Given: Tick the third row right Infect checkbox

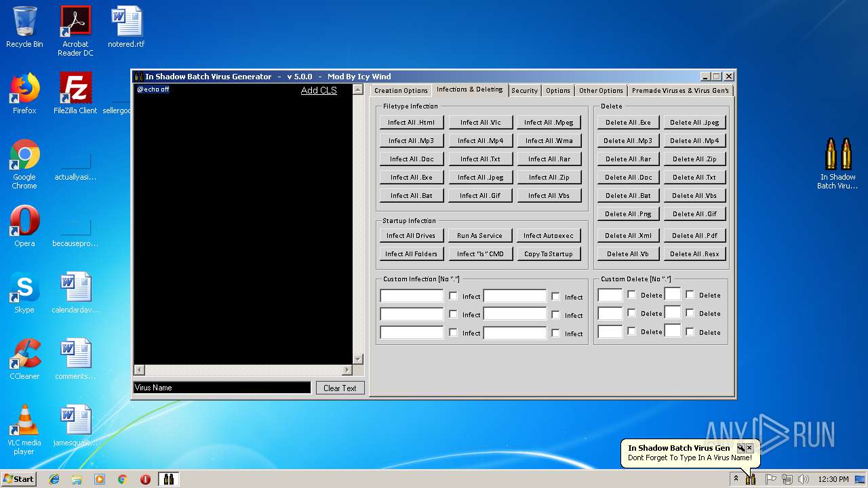Looking at the screenshot, I should tap(555, 333).
